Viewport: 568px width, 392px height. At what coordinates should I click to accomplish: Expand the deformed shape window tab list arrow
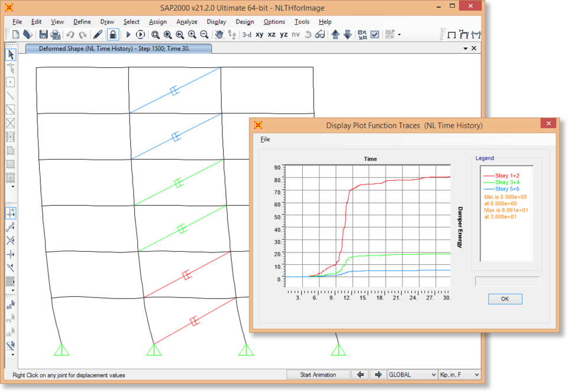[465, 48]
